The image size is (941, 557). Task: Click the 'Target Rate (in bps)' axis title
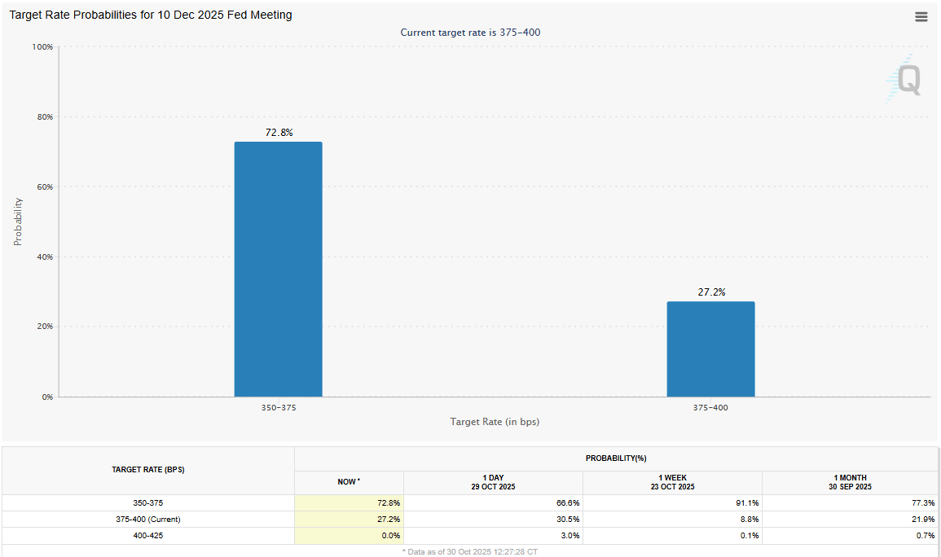(494, 422)
